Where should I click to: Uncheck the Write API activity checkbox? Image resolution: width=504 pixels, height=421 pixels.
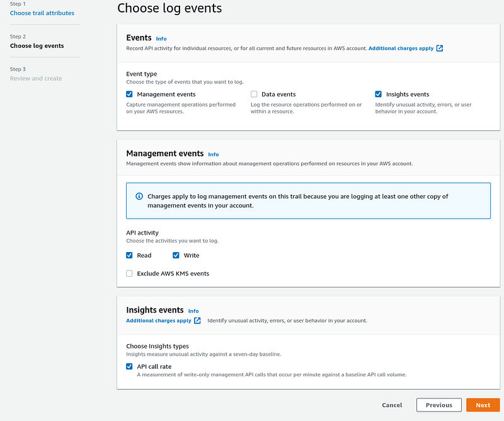(176, 255)
